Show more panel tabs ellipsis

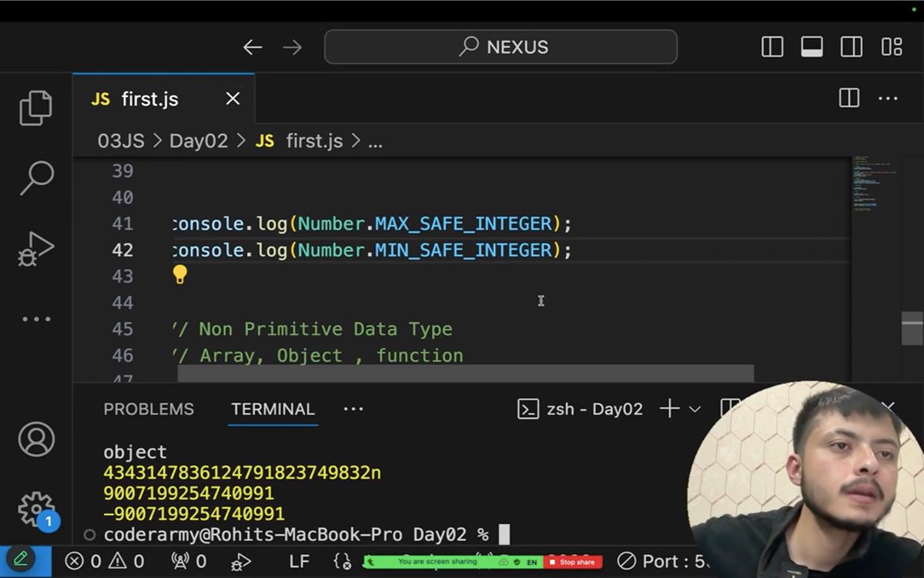353,409
